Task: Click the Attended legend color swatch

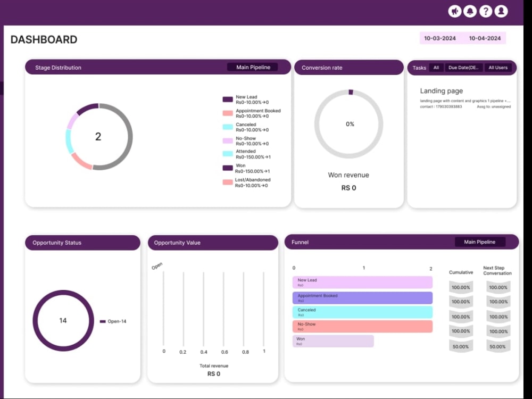Action: [228, 154]
